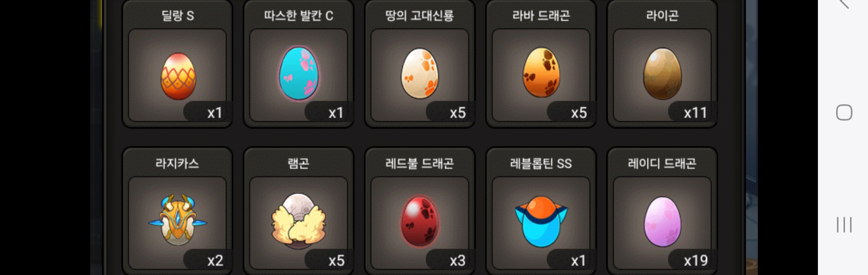Open Android recent apps button
Screen dimensions: 868x275
pyautogui.click(x=844, y=225)
